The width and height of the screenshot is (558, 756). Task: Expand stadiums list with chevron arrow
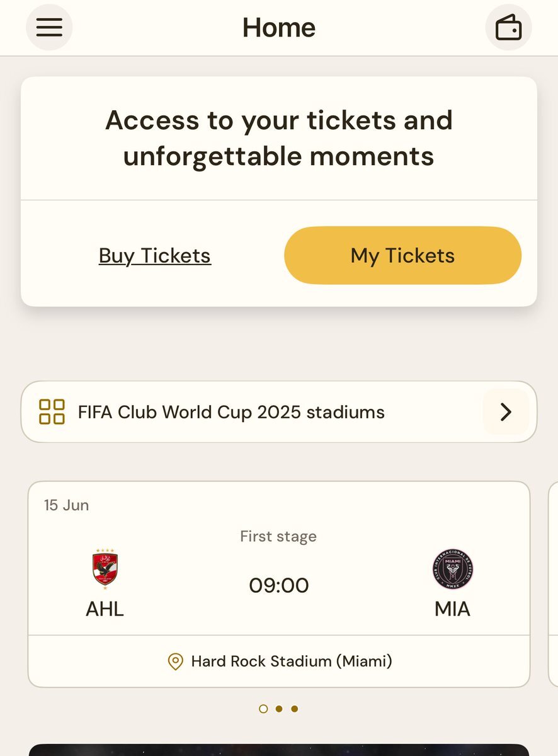(506, 412)
